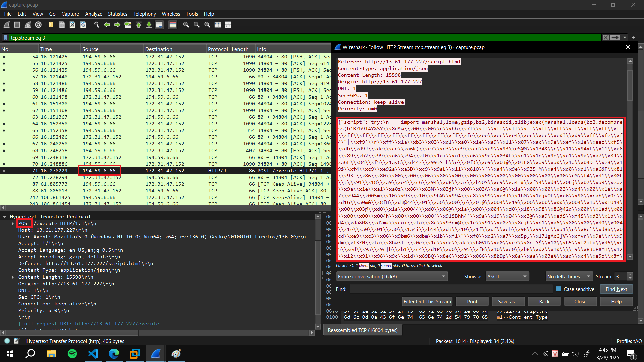
Task: Click the Filter Out This Stream button
Action: 427,301
